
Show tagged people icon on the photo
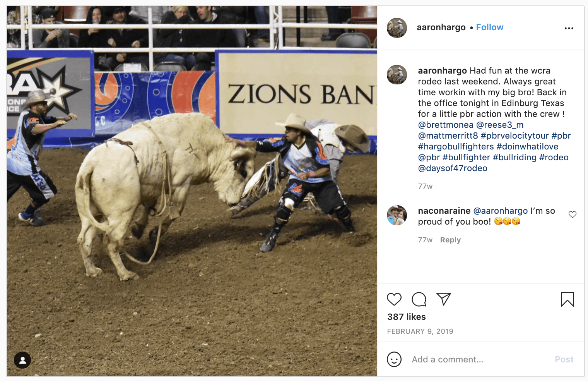22,360
